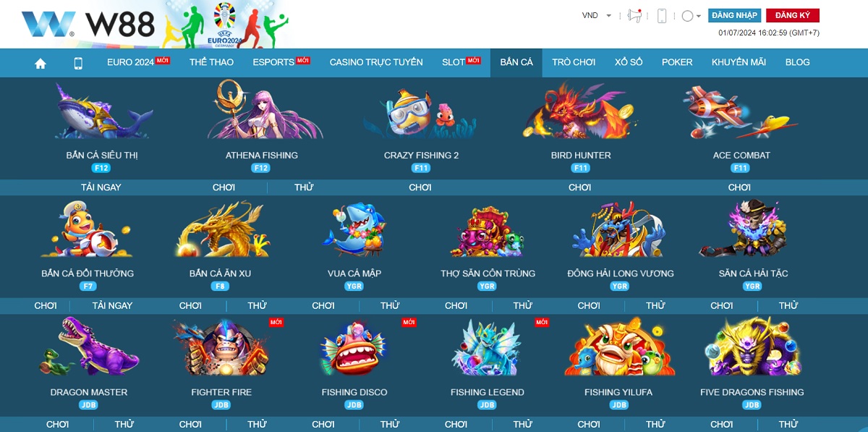Open the Ace Combat jet icon
Screen dimensions: 868x432
(736, 111)
